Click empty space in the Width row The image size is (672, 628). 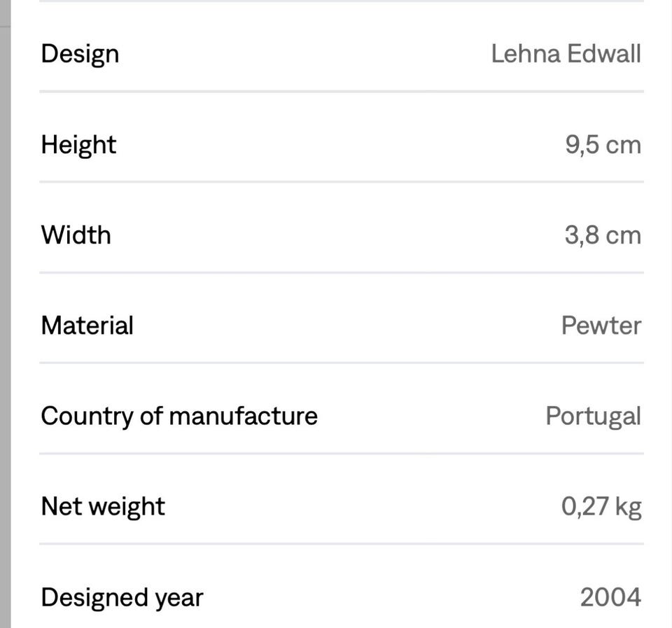[337, 235]
